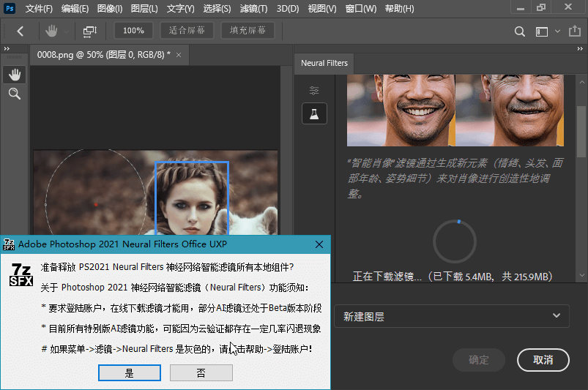
Task: Open 3D(D) menu
Action: tap(288, 9)
